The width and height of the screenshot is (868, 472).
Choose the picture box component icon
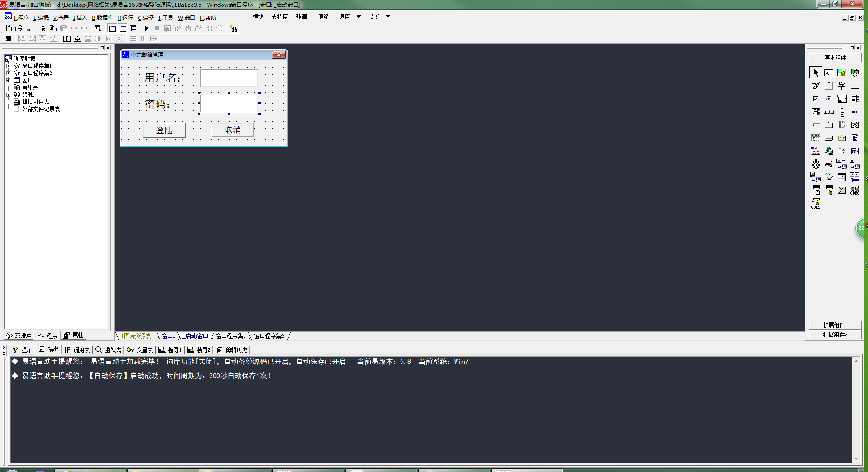pos(842,73)
